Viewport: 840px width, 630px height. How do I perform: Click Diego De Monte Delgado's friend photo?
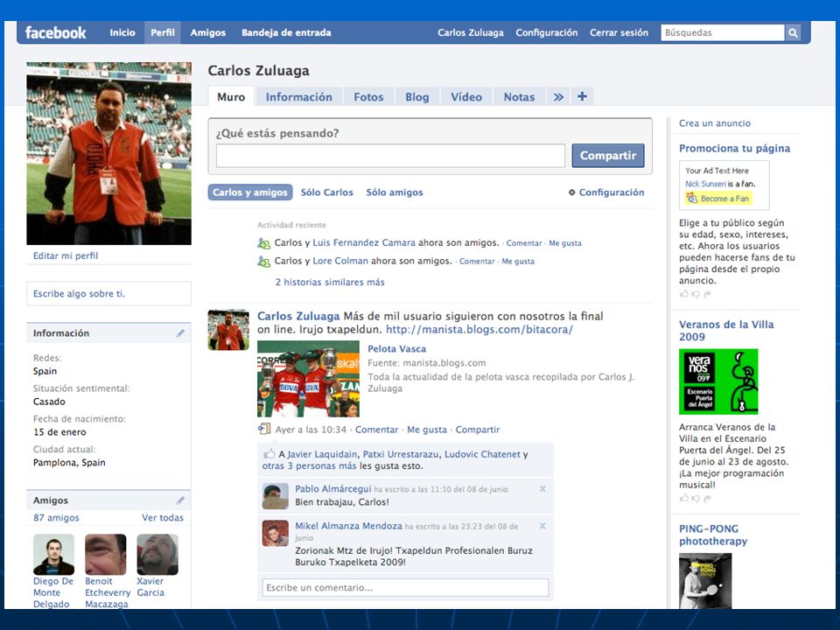click(x=53, y=554)
